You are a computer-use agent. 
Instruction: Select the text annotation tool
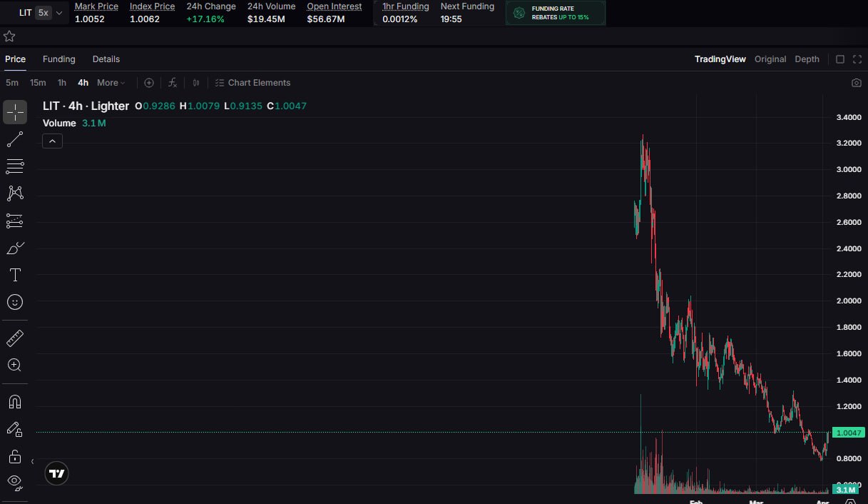[15, 275]
